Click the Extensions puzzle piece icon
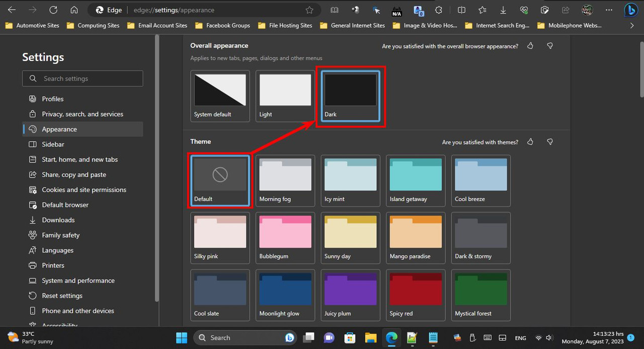The width and height of the screenshot is (644, 349). click(438, 10)
